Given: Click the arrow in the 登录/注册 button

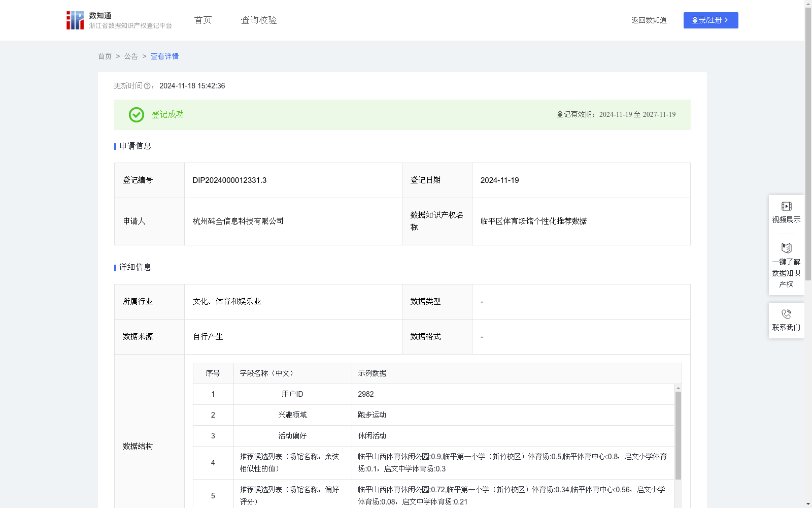Looking at the screenshot, I should (726, 20).
